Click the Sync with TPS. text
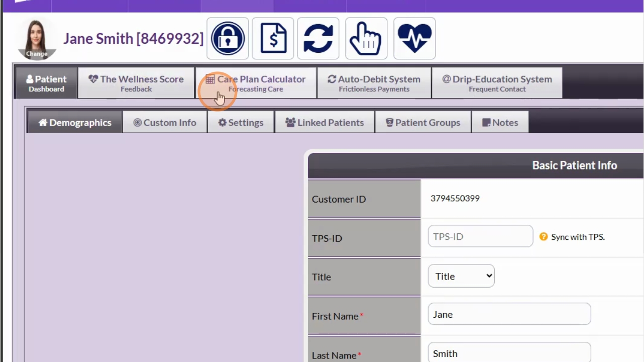The image size is (644, 362). pos(578,237)
